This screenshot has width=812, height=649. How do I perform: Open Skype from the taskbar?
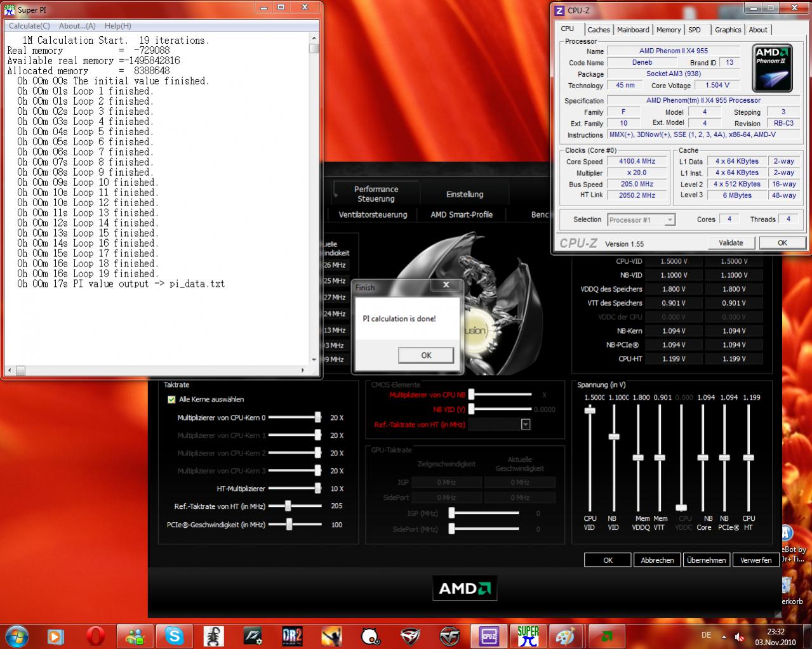coord(174,636)
